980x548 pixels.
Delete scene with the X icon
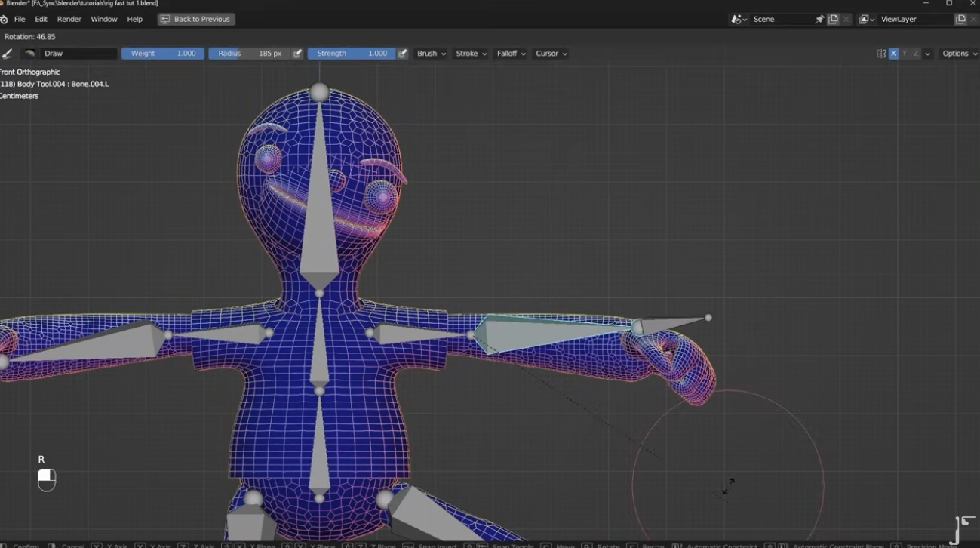(x=846, y=19)
